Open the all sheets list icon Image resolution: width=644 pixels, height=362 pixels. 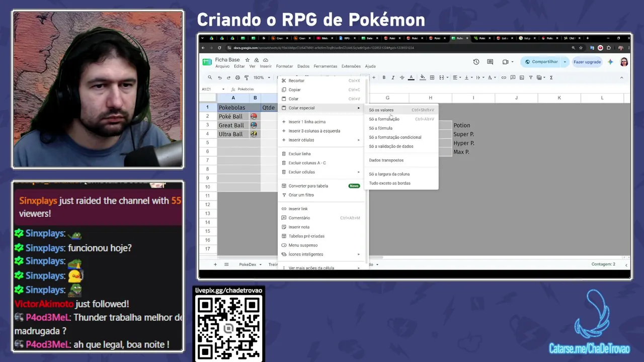(x=226, y=264)
